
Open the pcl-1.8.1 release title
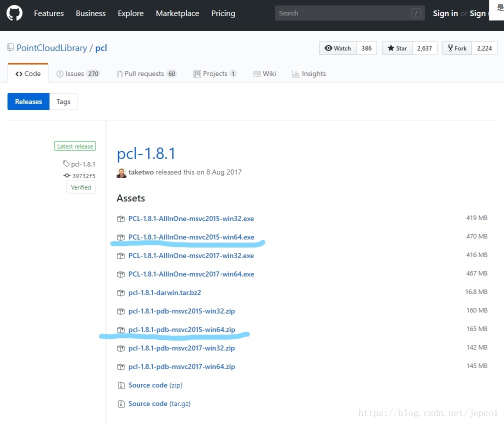(146, 153)
